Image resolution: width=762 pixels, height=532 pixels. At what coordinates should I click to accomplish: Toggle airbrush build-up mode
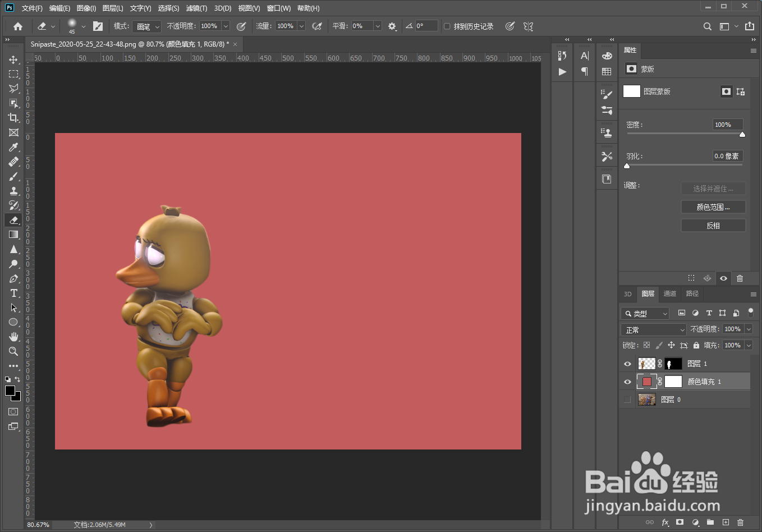[317, 26]
